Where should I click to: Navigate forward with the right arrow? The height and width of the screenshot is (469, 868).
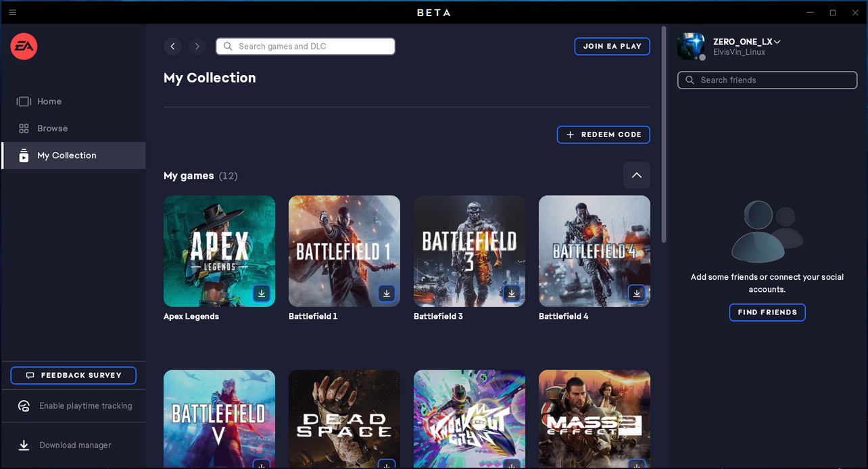pyautogui.click(x=197, y=47)
